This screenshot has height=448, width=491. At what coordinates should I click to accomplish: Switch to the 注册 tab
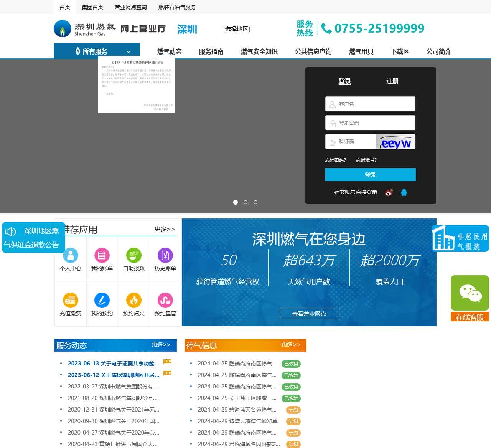pos(392,81)
